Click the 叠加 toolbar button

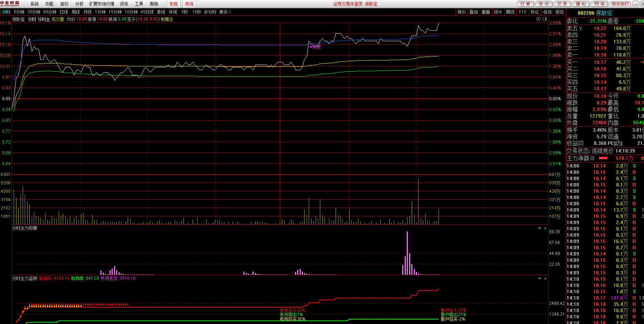(474, 12)
